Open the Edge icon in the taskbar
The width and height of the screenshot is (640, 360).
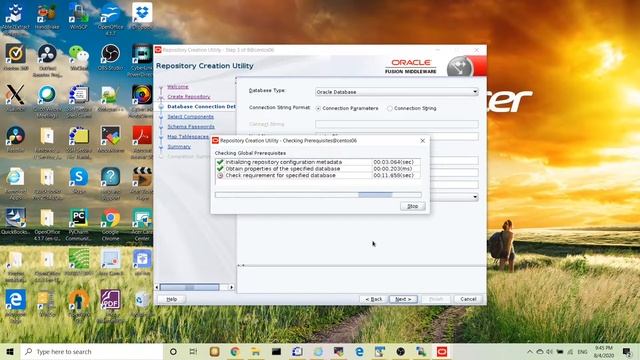click(x=359, y=351)
